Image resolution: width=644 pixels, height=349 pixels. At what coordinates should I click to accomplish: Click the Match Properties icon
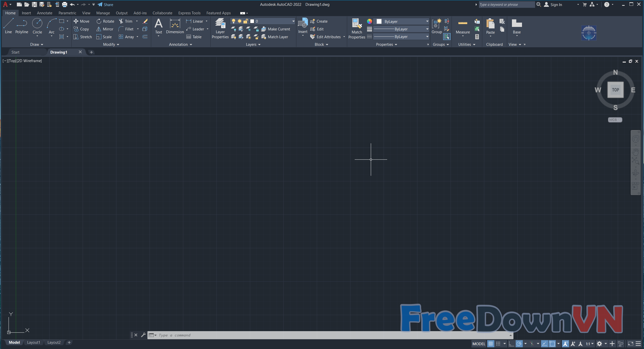(x=357, y=28)
